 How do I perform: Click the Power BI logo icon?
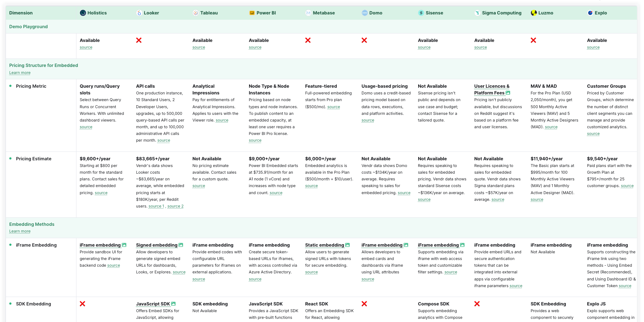pos(252,13)
